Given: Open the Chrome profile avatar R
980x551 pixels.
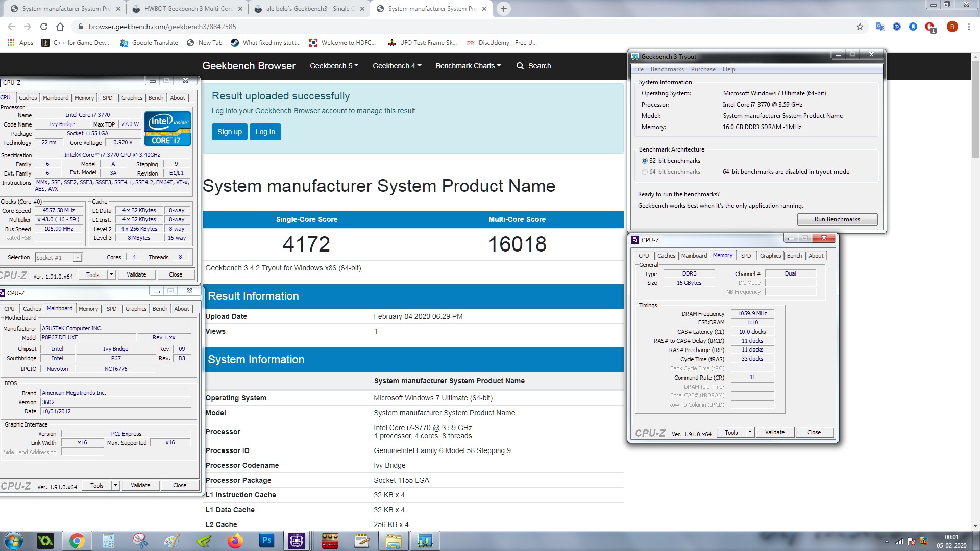Looking at the screenshot, I should click(x=952, y=27).
